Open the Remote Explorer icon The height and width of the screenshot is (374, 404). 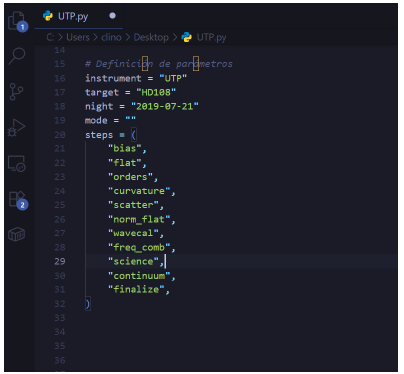click(x=16, y=163)
